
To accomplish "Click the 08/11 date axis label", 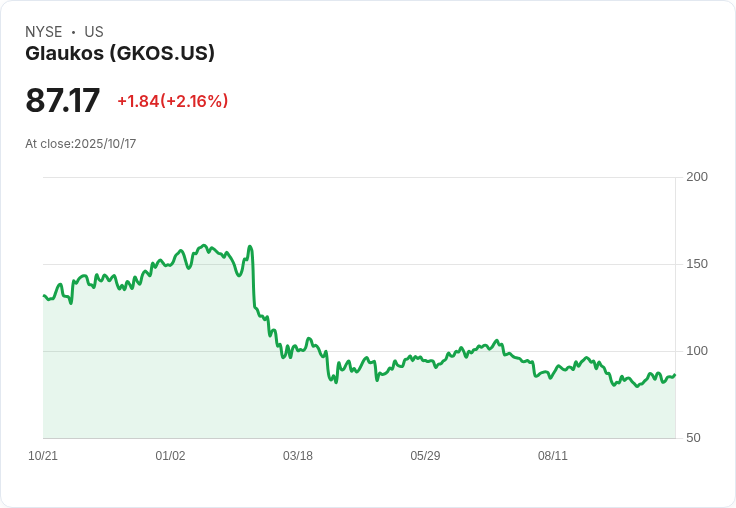I will click(x=553, y=456).
